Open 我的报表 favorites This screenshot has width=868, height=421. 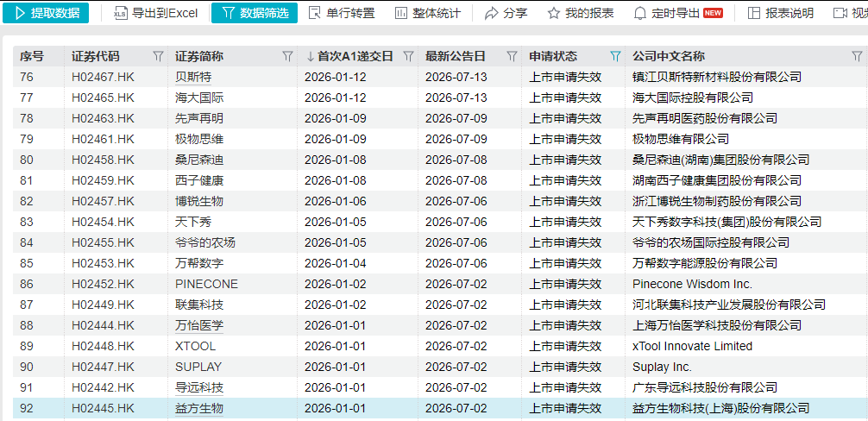tap(580, 13)
